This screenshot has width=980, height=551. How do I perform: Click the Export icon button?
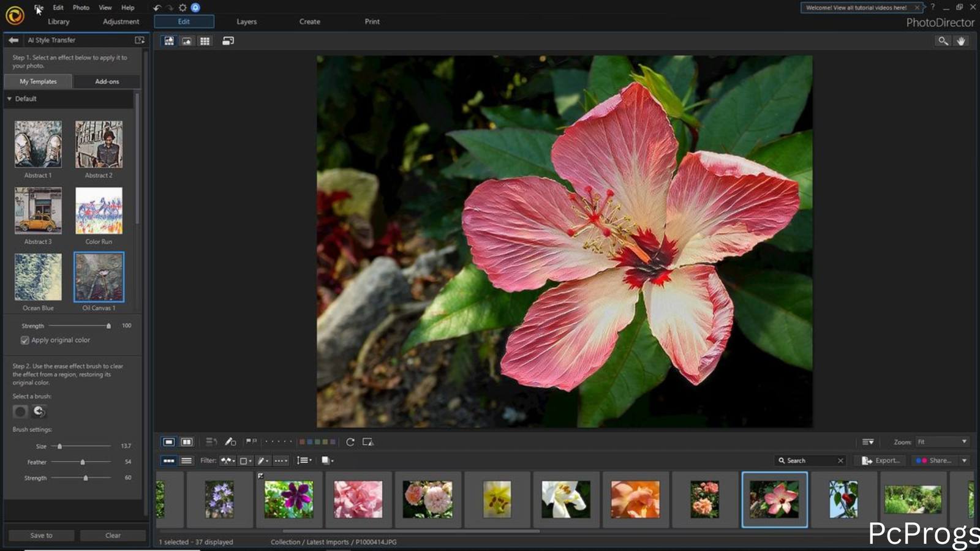coord(881,460)
